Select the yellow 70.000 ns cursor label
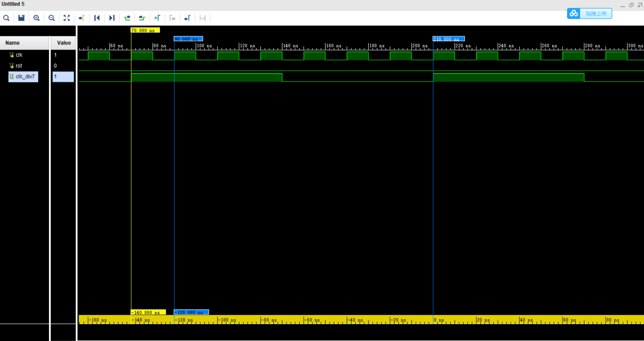Screen dimensions: 644x341 [145, 30]
